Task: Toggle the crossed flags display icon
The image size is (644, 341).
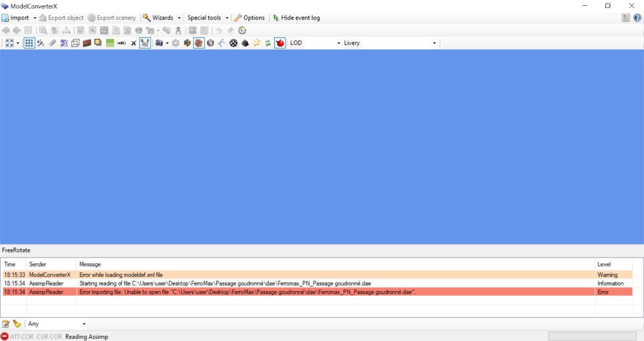Action: tap(145, 43)
